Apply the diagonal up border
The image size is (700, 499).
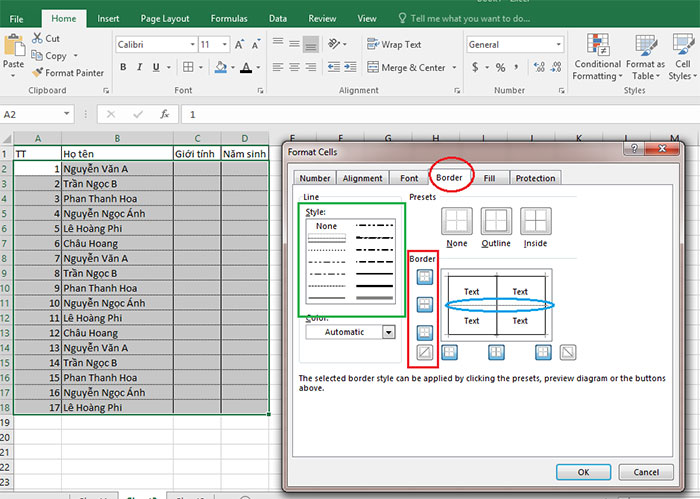[x=427, y=352]
